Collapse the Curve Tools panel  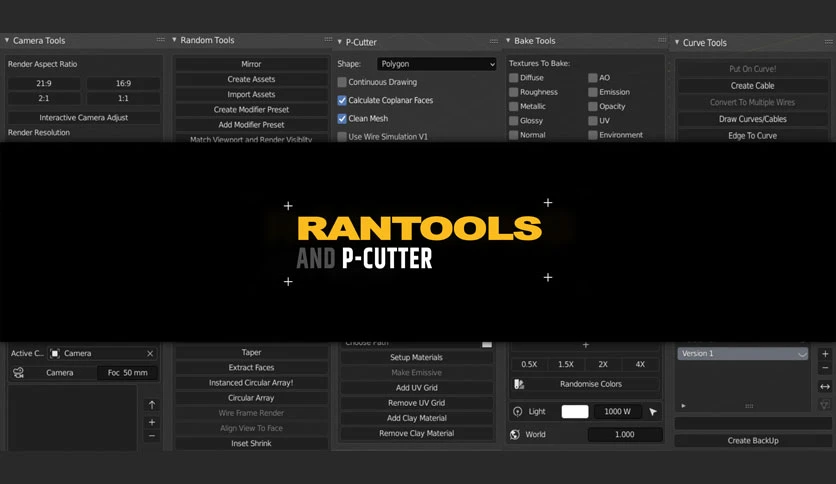click(677, 42)
